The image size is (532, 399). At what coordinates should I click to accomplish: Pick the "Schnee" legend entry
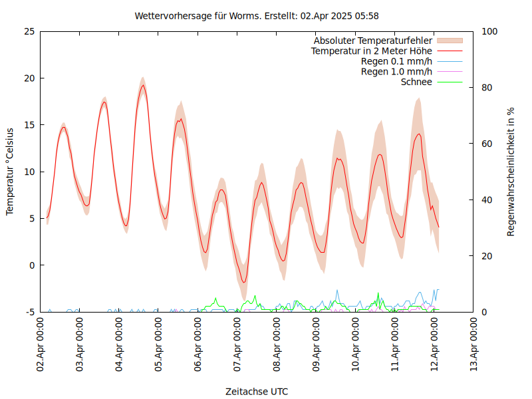pos(416,82)
